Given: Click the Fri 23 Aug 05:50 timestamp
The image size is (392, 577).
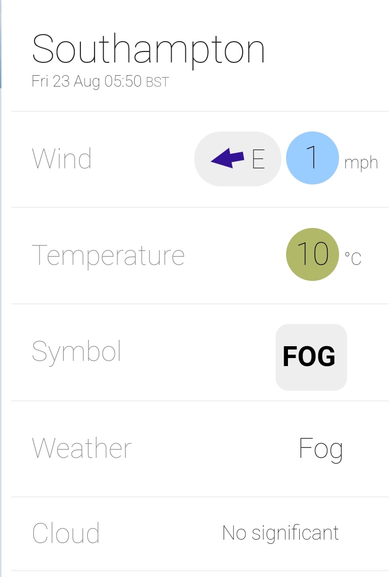Looking at the screenshot, I should coord(87,81).
